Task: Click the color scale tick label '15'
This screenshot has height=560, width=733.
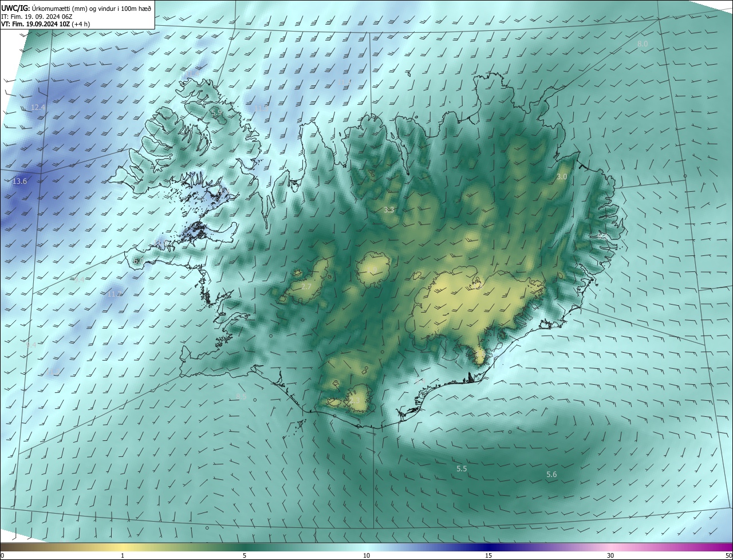Action: tap(488, 556)
